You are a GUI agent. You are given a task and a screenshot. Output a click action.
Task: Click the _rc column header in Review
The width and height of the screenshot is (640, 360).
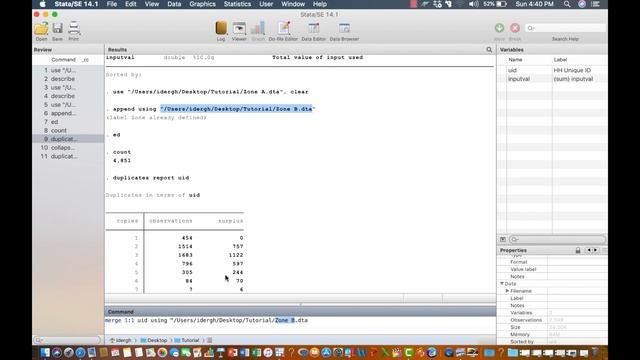pyautogui.click(x=85, y=60)
